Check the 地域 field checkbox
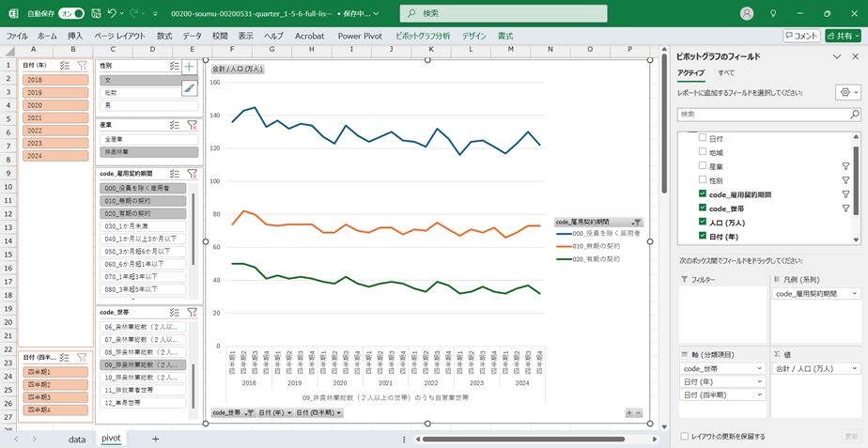Screen dimensions: 868x448 [702, 152]
